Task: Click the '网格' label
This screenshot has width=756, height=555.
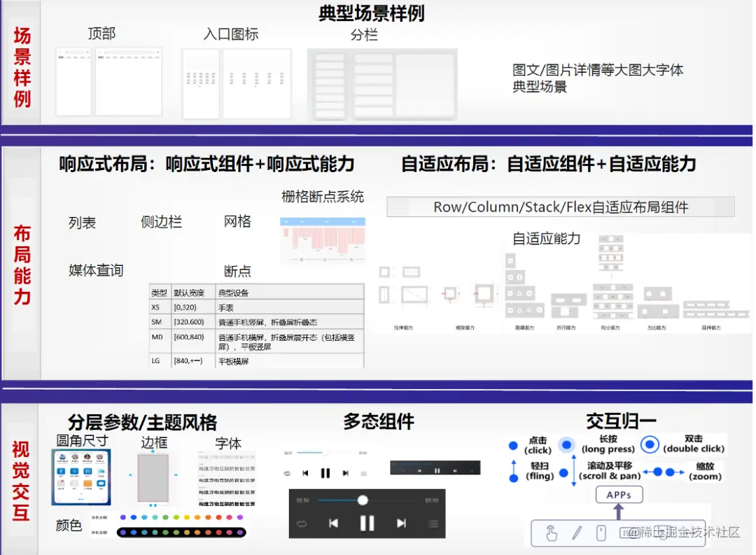Action: click(x=237, y=221)
